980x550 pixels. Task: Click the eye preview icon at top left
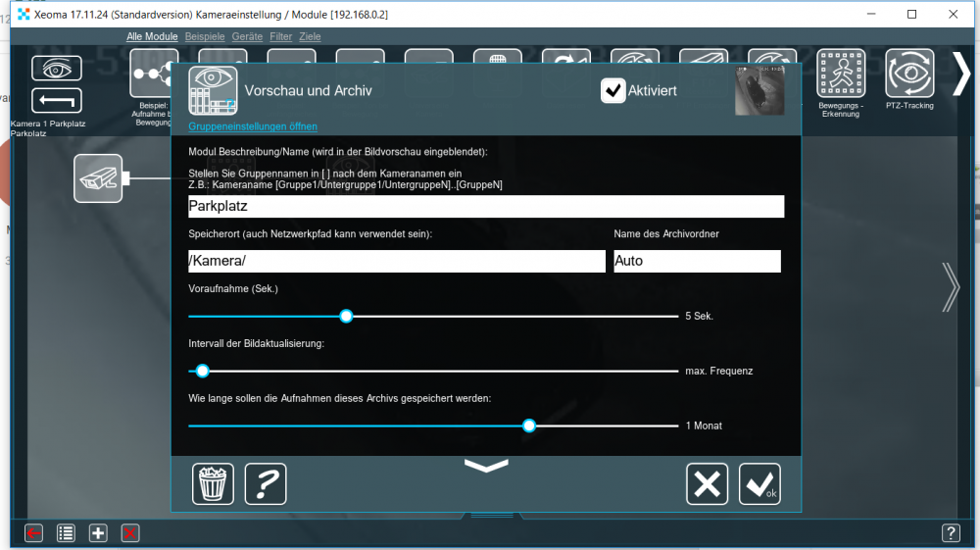56,68
